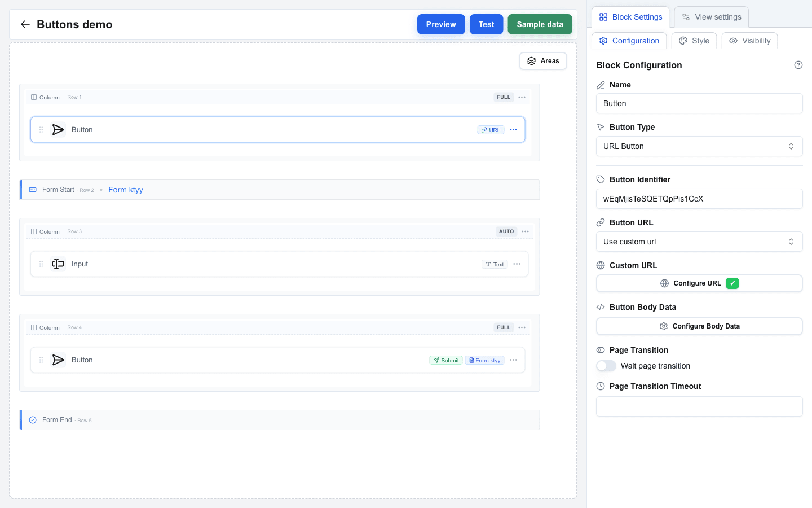Open Row 1 column three-dot menu
This screenshot has height=508, width=812.
[x=522, y=97]
